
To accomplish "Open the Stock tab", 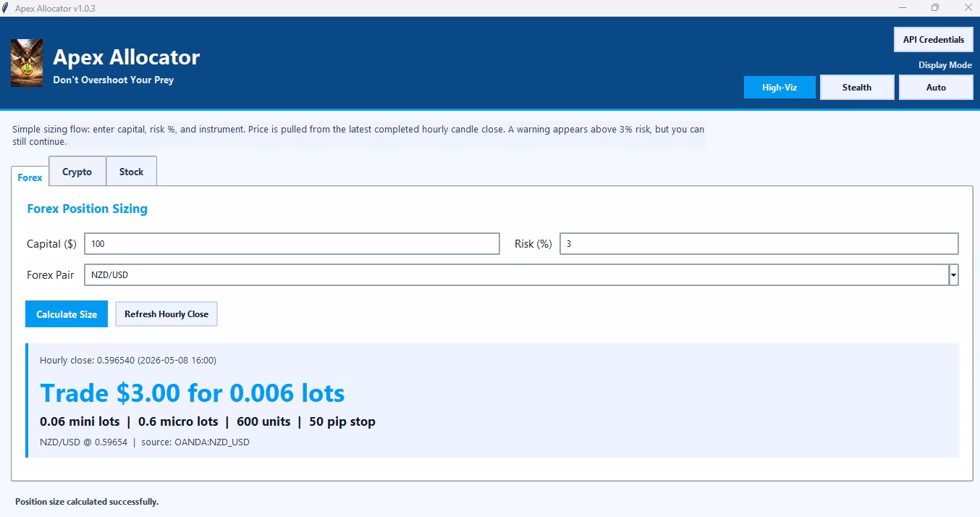I will coord(132,172).
